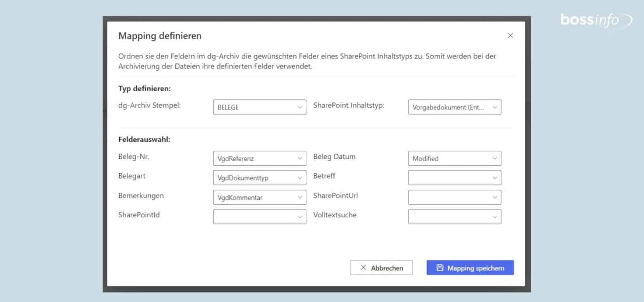This screenshot has width=644, height=302.
Task: Click the Betreff field label
Action: (x=324, y=176)
